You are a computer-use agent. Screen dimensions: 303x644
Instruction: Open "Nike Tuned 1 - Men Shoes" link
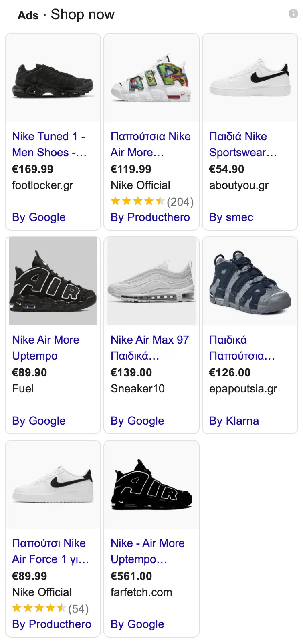coord(49,144)
